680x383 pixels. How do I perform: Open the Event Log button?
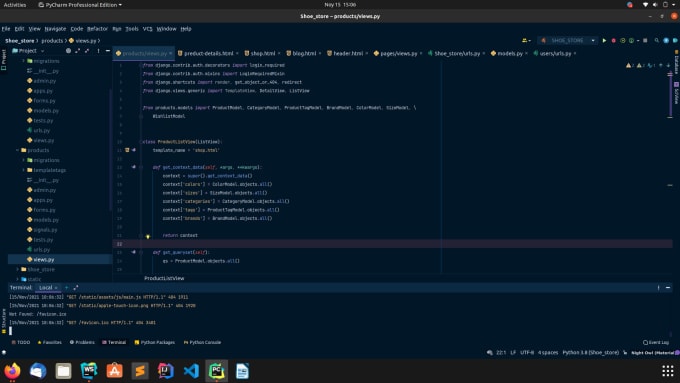656,342
